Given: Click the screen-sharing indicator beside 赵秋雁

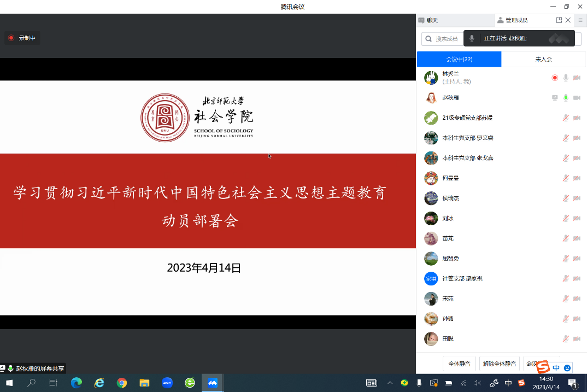Looking at the screenshot, I should 554,97.
